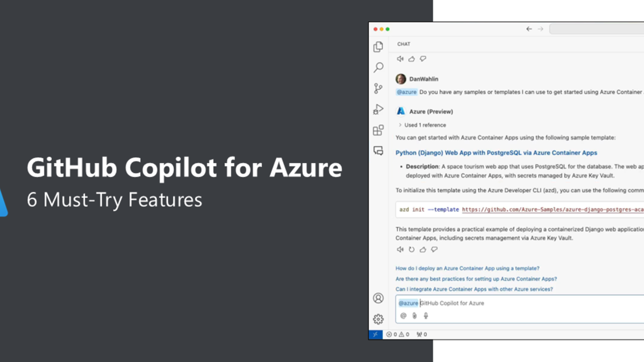Click the attach context paperclip icon
The image size is (644, 362).
tap(415, 316)
